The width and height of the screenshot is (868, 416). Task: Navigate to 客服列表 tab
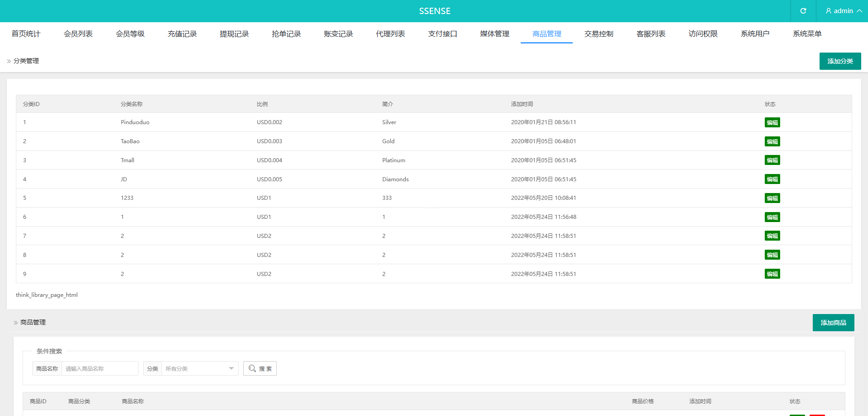651,34
